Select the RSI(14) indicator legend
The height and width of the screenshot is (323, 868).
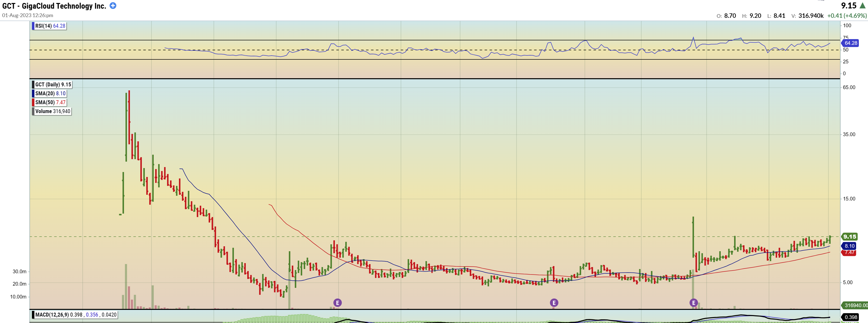pyautogui.click(x=50, y=26)
